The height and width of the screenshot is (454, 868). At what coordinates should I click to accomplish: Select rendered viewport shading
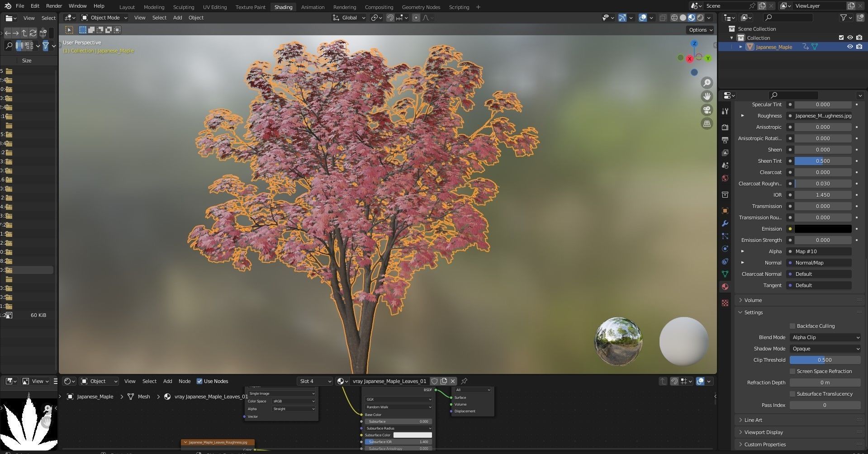700,18
